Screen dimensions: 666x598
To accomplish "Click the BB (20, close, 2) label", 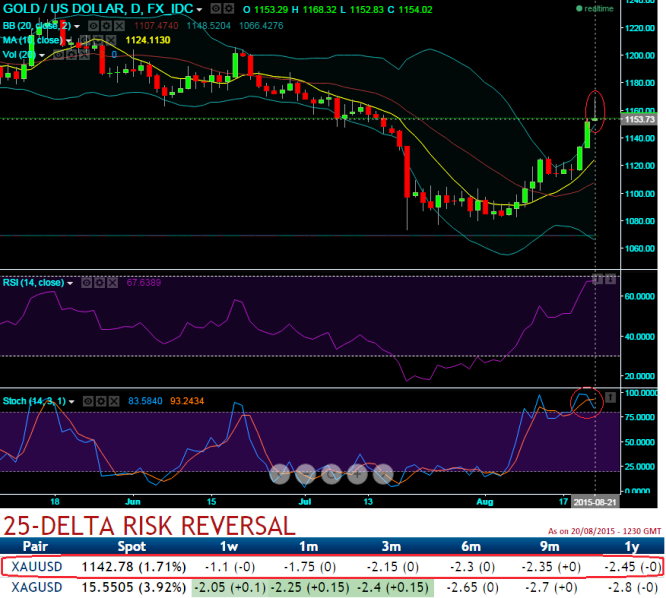I will (37, 26).
